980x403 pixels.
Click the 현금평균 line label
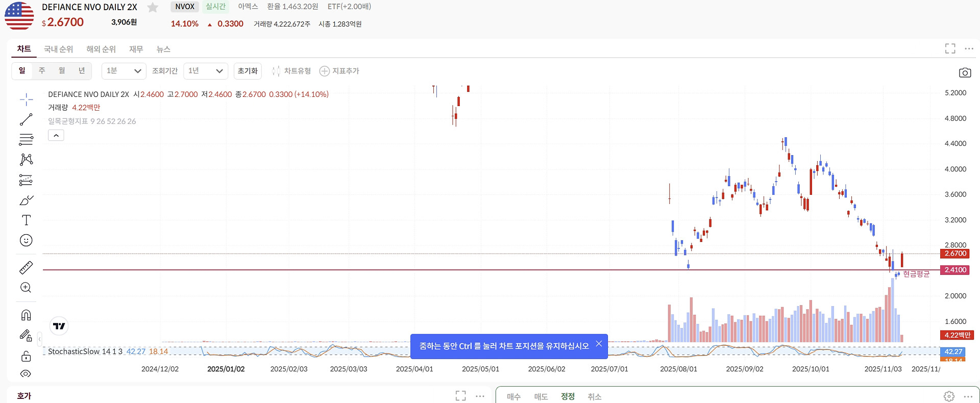coord(916,274)
